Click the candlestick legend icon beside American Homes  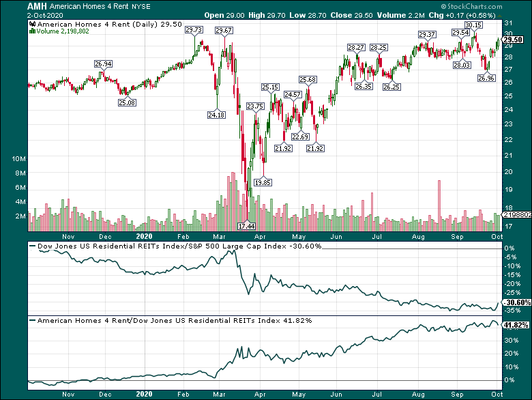pos(33,24)
